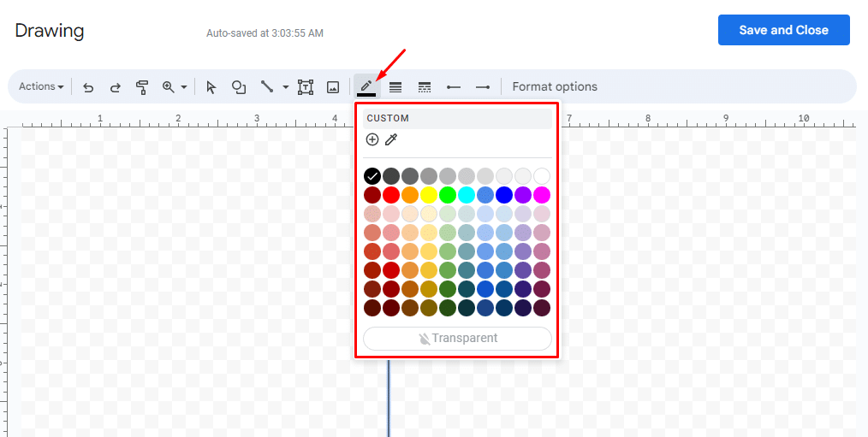Open the Line tool dropdown arrow
The width and height of the screenshot is (868, 437).
(x=285, y=87)
